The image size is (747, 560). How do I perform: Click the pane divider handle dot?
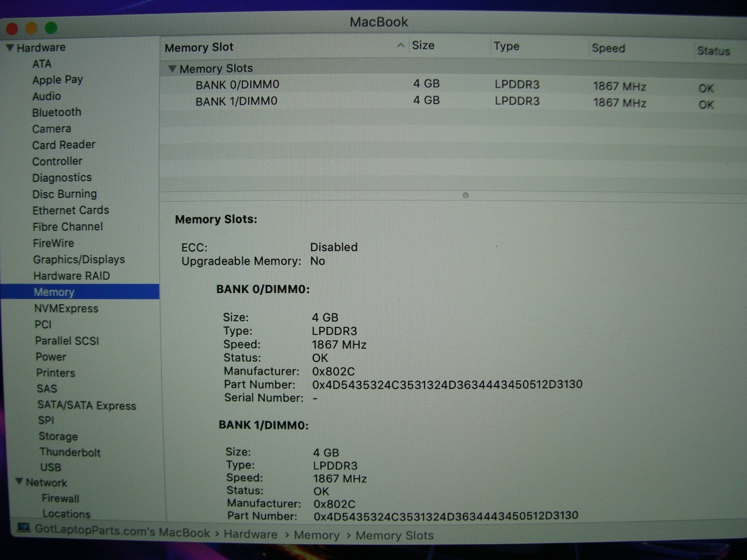[x=465, y=196]
